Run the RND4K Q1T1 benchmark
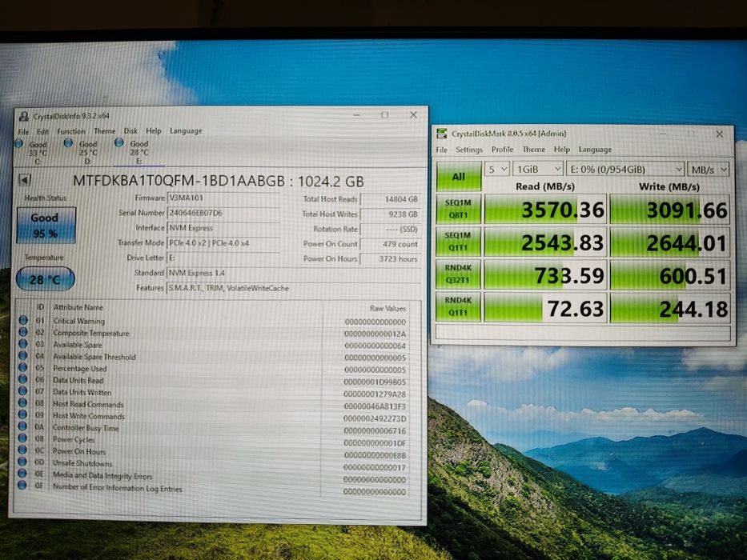 coord(458,306)
